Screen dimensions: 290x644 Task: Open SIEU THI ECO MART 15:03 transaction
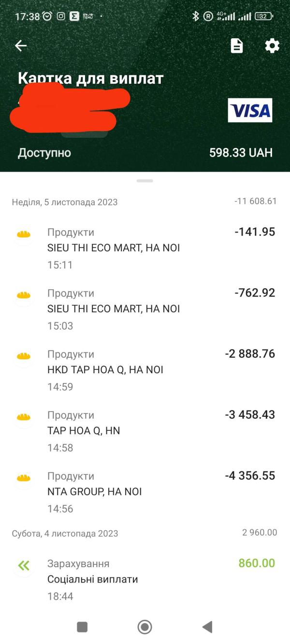(x=145, y=309)
